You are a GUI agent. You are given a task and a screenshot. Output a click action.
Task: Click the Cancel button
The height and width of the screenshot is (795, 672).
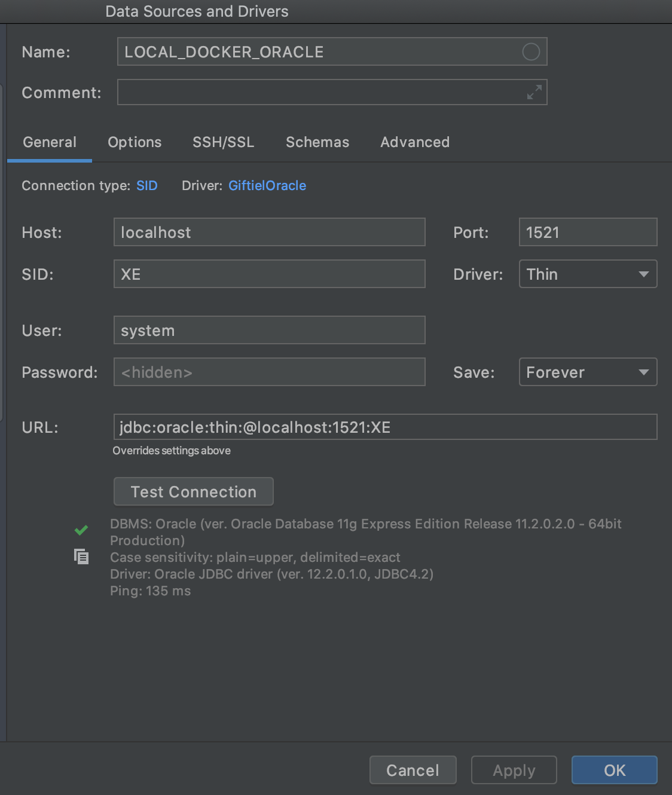(x=413, y=770)
